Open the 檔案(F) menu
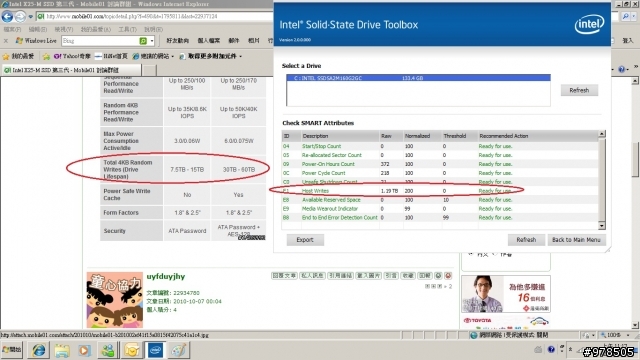Viewport: 640px width, 360px height. (12, 29)
